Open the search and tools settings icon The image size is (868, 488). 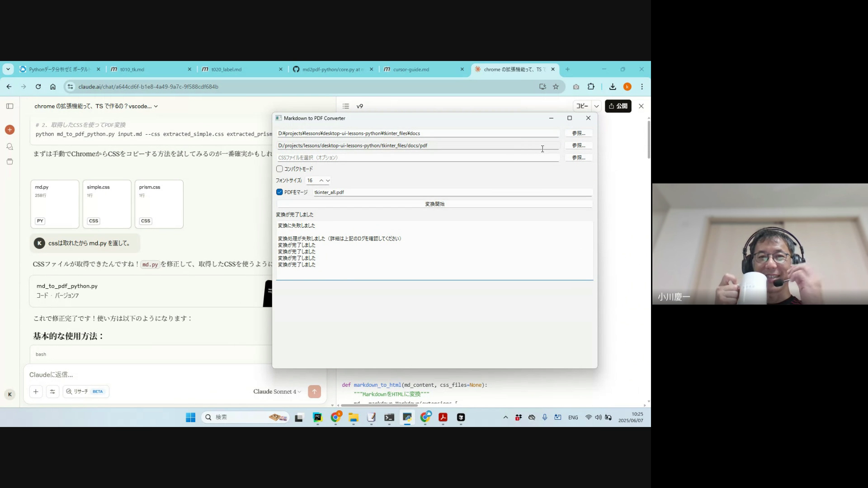point(52,392)
